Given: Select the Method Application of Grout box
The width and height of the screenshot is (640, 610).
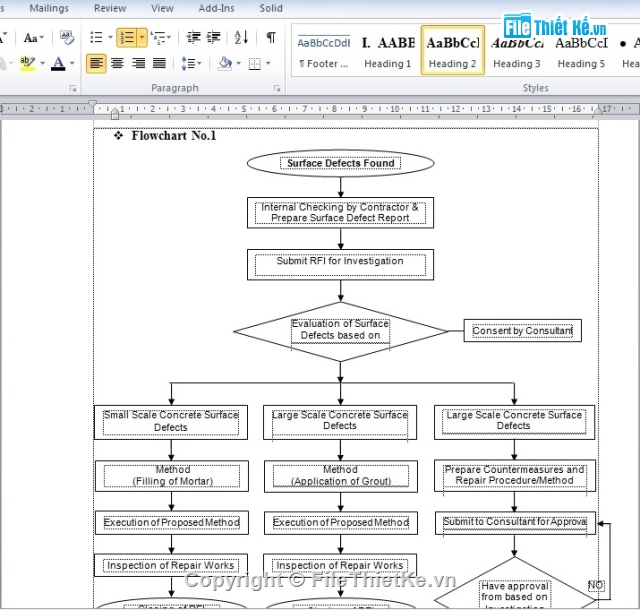Looking at the screenshot, I should pyautogui.click(x=341, y=476).
